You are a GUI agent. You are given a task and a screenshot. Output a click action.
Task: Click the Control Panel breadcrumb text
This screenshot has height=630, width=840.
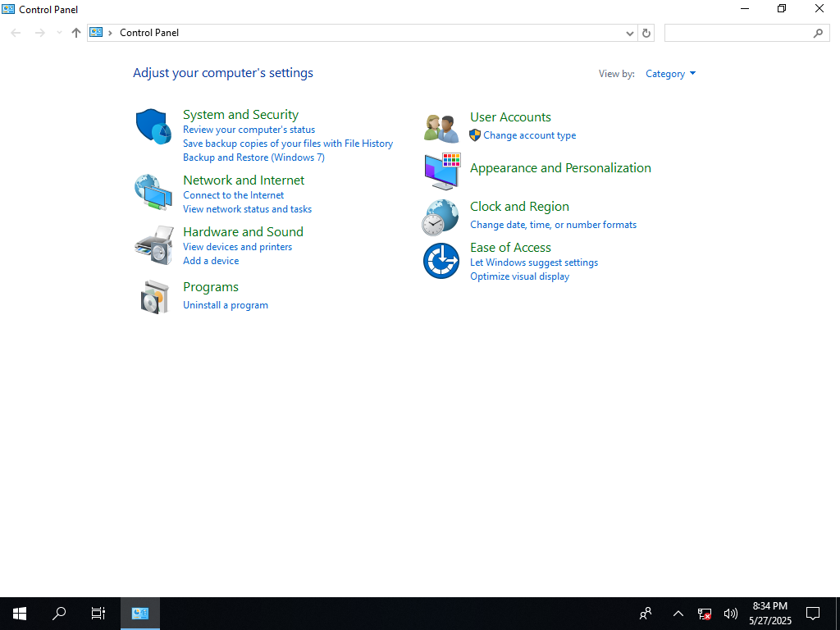pyautogui.click(x=149, y=33)
